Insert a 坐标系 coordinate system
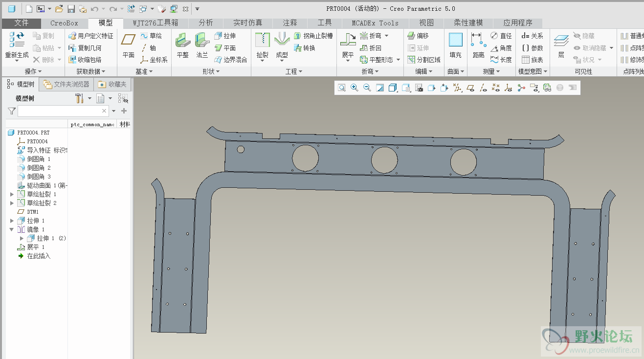 tap(154, 60)
